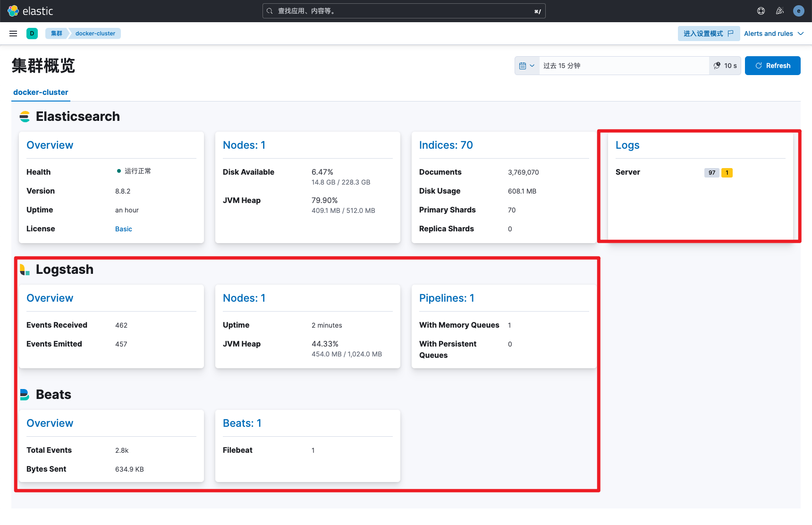
Task: Click the magnifier icon in the search bar
Action: coord(270,11)
